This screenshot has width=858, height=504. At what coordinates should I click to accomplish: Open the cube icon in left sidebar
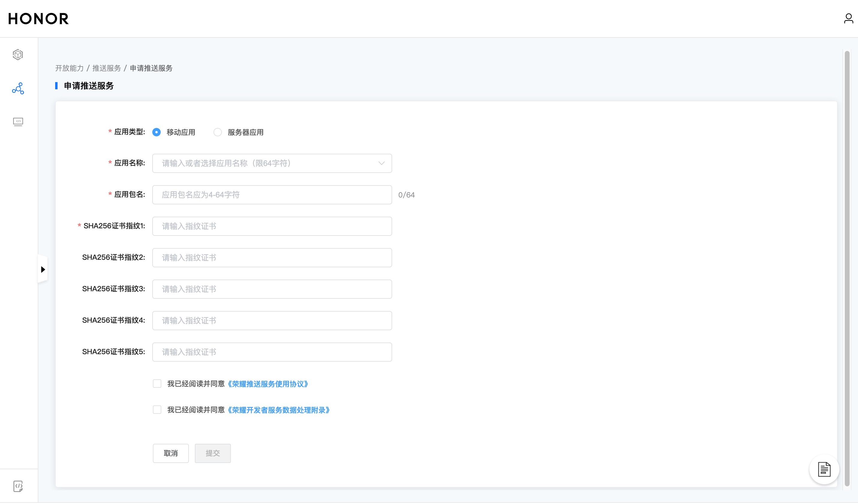18,55
